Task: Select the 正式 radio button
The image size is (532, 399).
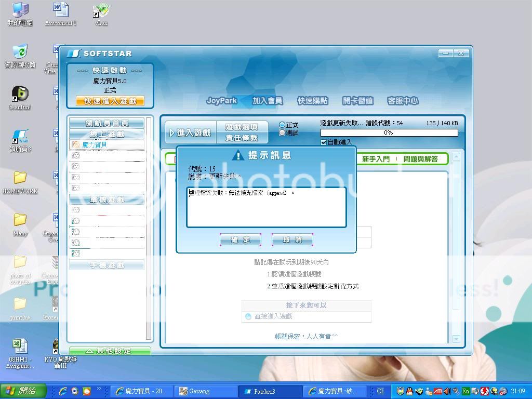Action: [282, 125]
